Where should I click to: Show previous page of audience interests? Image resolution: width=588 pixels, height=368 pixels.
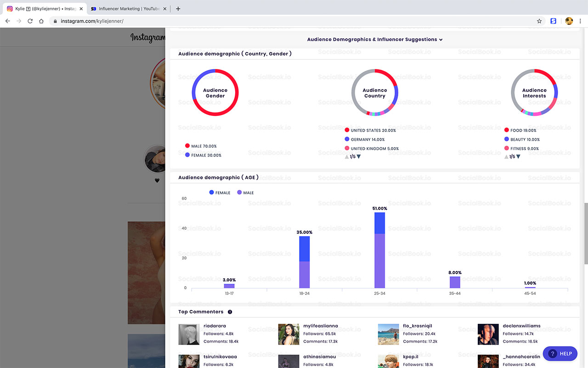[506, 157]
